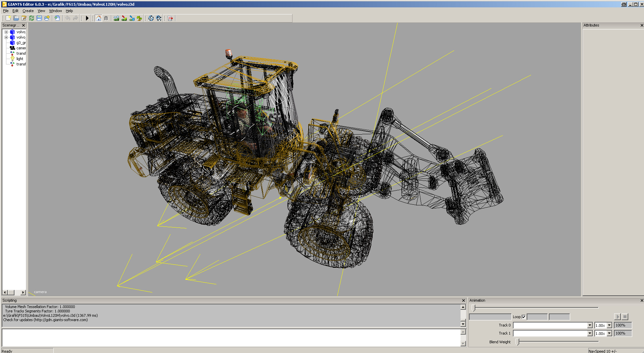Close the Scripting panel
This screenshot has width=644, height=353.
464,300
